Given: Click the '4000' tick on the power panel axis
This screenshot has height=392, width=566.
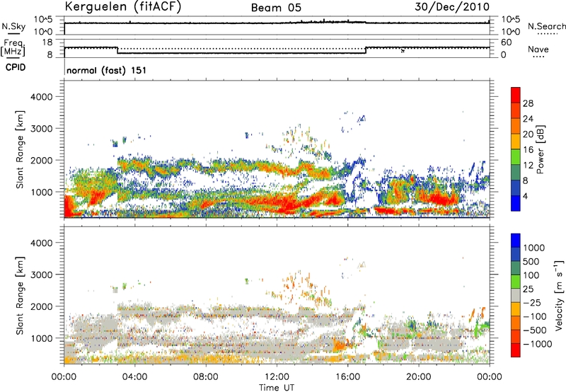Looking at the screenshot, I should coord(41,97).
